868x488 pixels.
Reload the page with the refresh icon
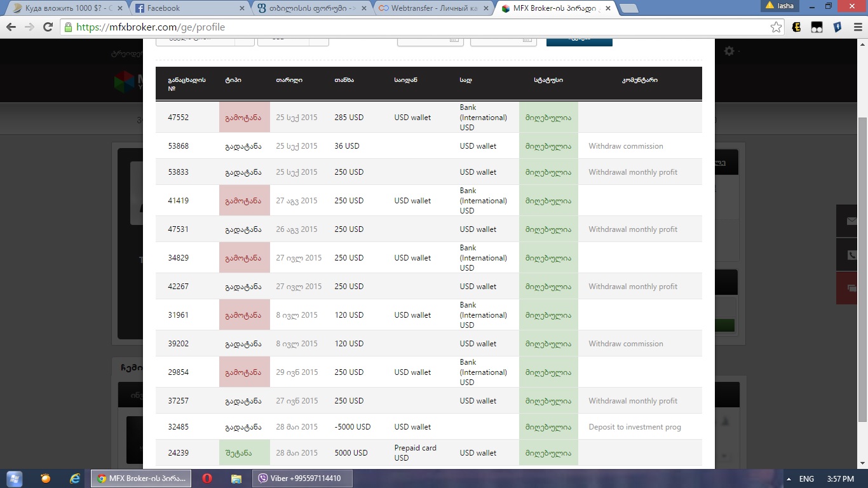pos(48,27)
